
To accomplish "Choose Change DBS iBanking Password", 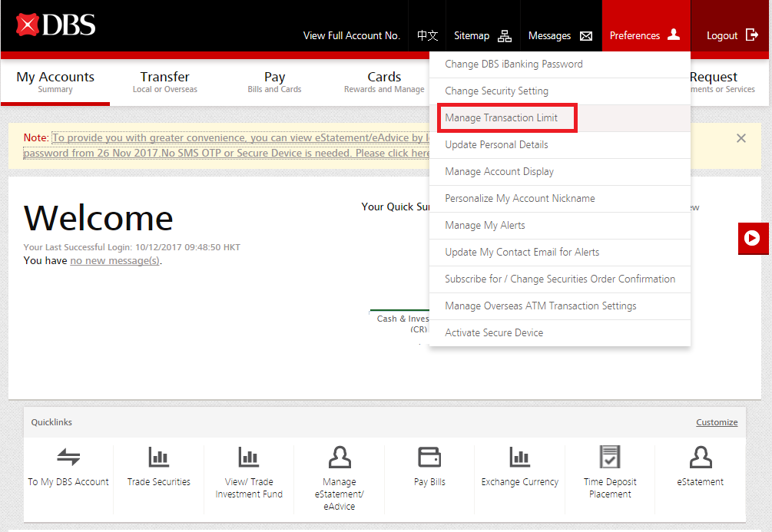I will [x=513, y=64].
